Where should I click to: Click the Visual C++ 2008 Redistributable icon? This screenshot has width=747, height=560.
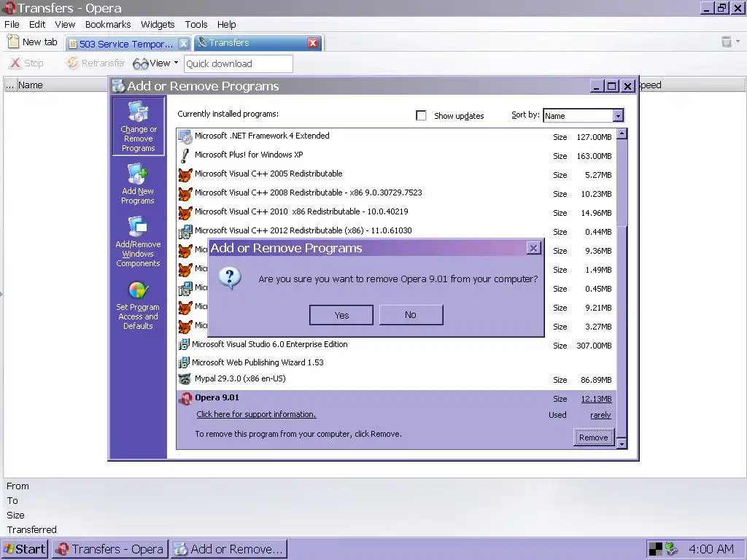[x=185, y=194]
